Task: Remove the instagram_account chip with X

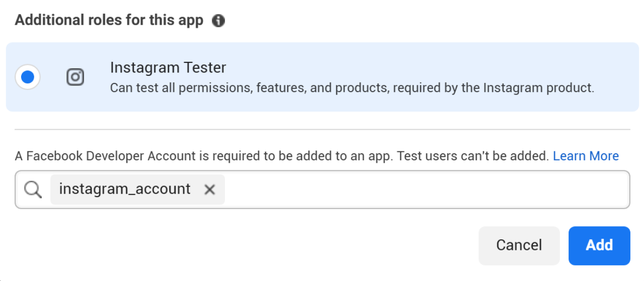Action: tap(210, 190)
